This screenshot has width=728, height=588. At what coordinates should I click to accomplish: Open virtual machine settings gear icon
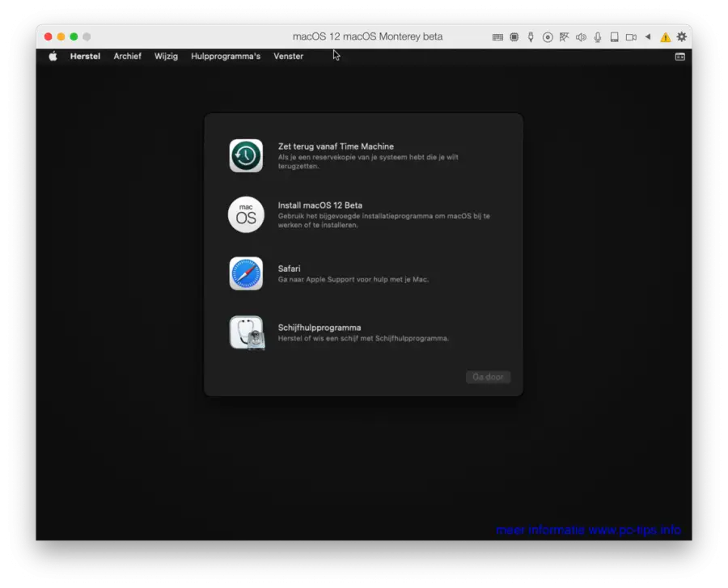click(x=682, y=36)
